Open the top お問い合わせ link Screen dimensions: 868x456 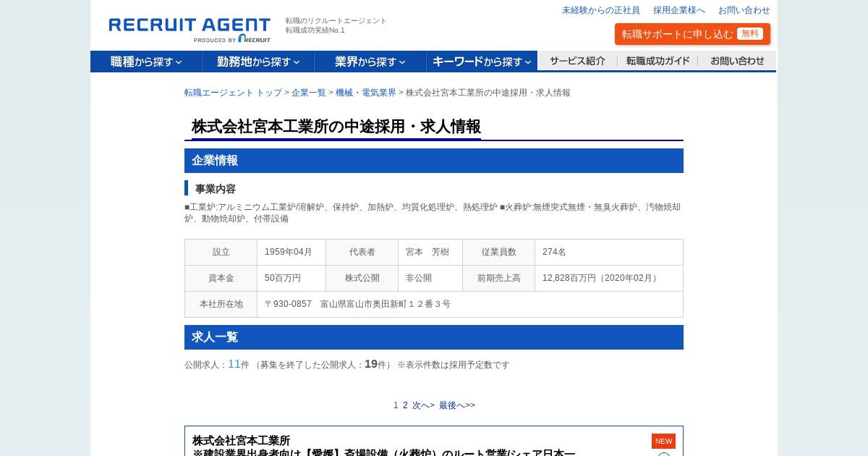click(744, 10)
